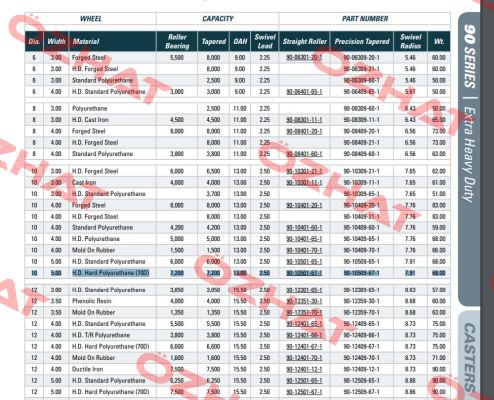494x400 pixels.
Task: Open part number link 90-10401-20-1
Action: (304, 205)
